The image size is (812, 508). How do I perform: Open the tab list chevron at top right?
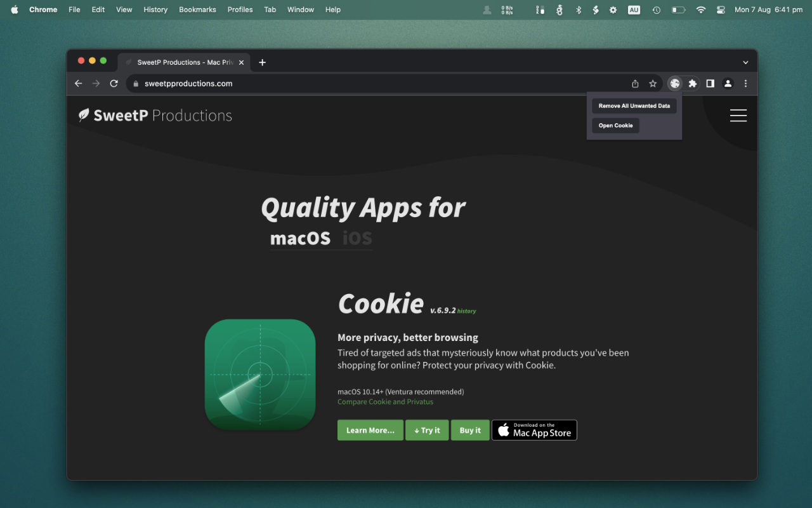coord(745,62)
